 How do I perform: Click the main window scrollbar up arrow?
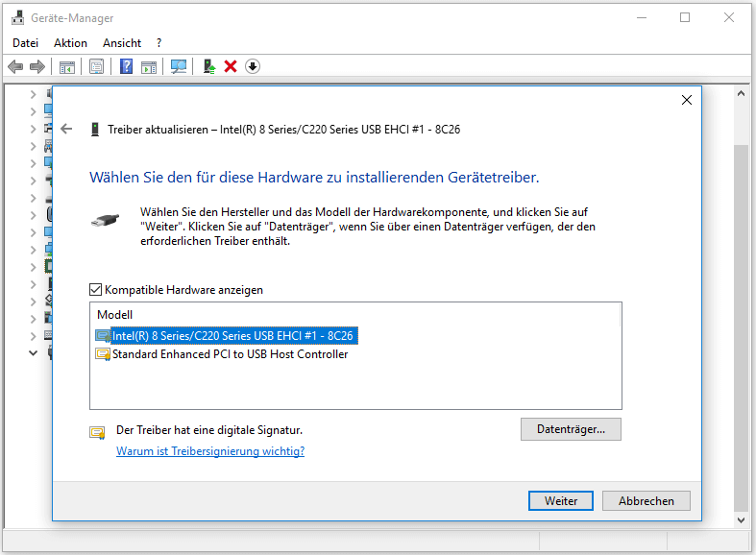pos(741,93)
